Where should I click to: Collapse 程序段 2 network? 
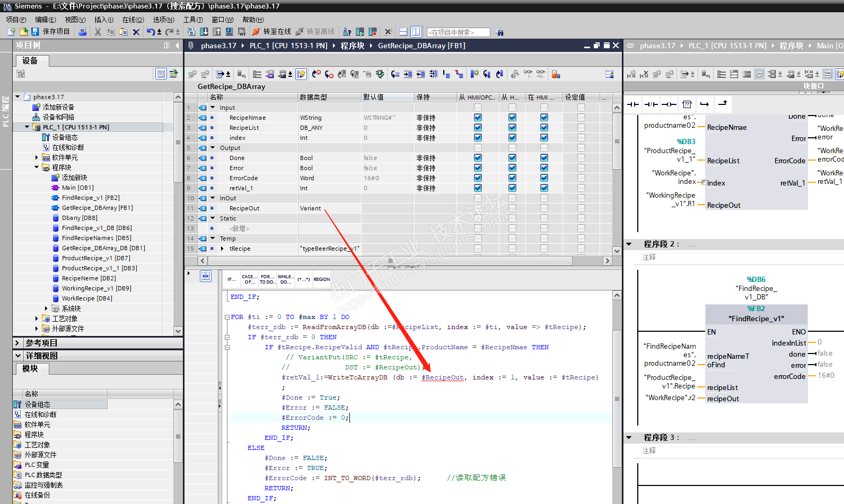629,244
